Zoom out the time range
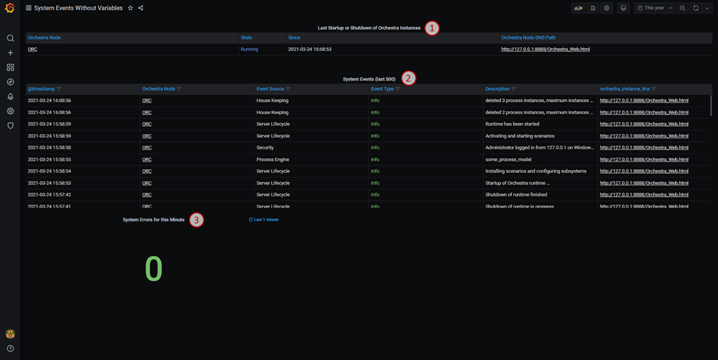The width and height of the screenshot is (718, 360). [x=682, y=8]
